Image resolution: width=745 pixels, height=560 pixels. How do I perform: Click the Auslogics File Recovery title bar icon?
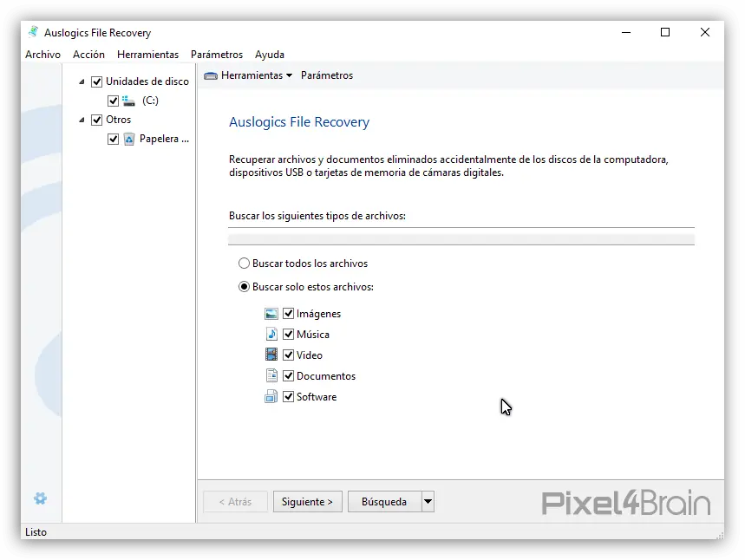click(33, 32)
